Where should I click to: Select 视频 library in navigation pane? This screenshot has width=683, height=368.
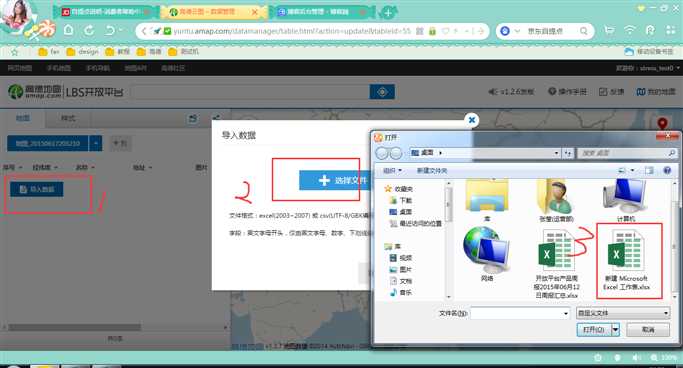(401, 258)
